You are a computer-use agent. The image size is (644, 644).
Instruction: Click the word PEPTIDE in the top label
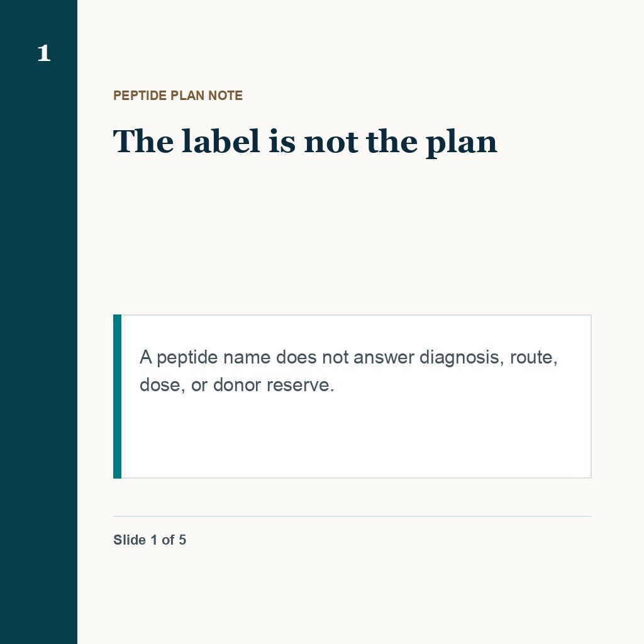click(140, 96)
